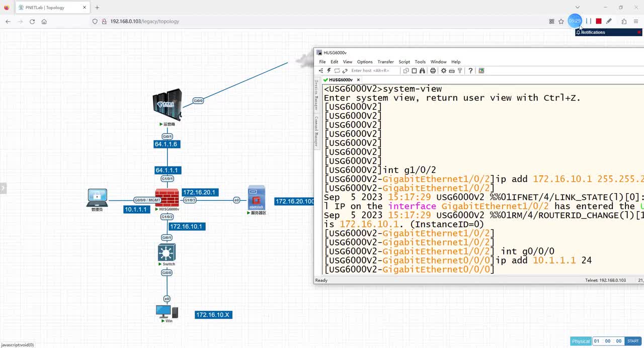Open the list all tabs dropdown arrow
Image resolution: width=644 pixels, height=348 pixels.
[x=578, y=8]
